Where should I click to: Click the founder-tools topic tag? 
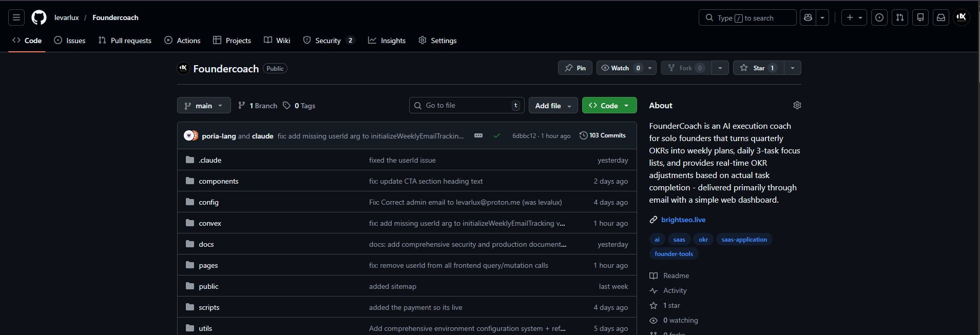[x=674, y=254]
